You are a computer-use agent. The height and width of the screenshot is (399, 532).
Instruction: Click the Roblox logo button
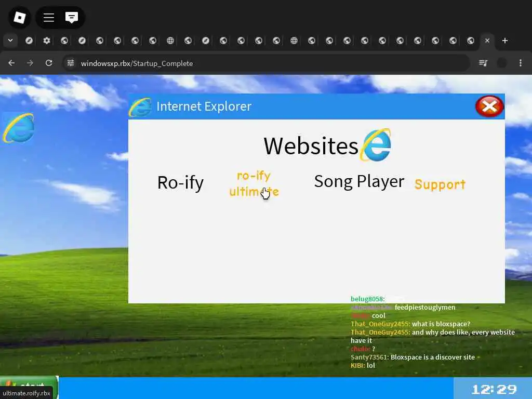click(x=19, y=17)
